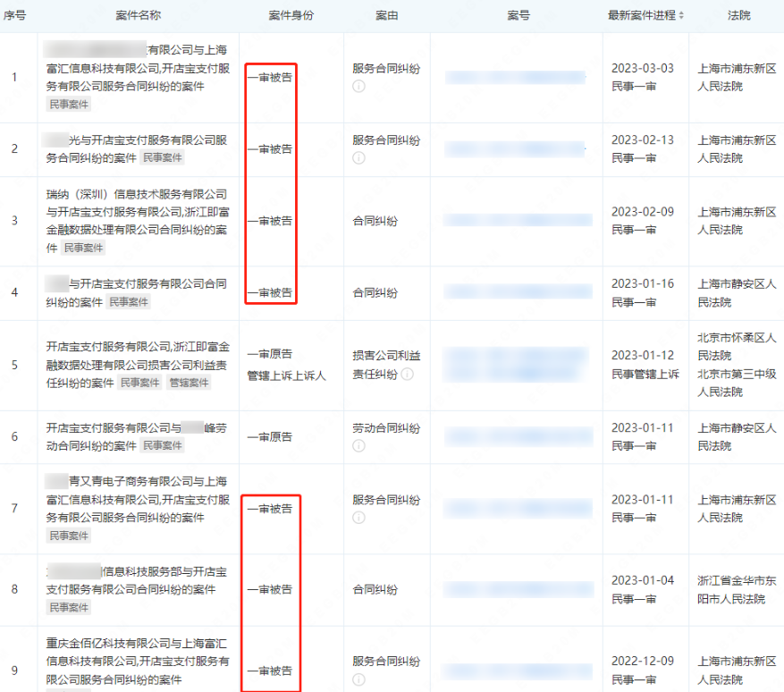Open info icon under 服务合同纠纷 in row 2
Screen dimensions: 784x692
tap(358, 158)
